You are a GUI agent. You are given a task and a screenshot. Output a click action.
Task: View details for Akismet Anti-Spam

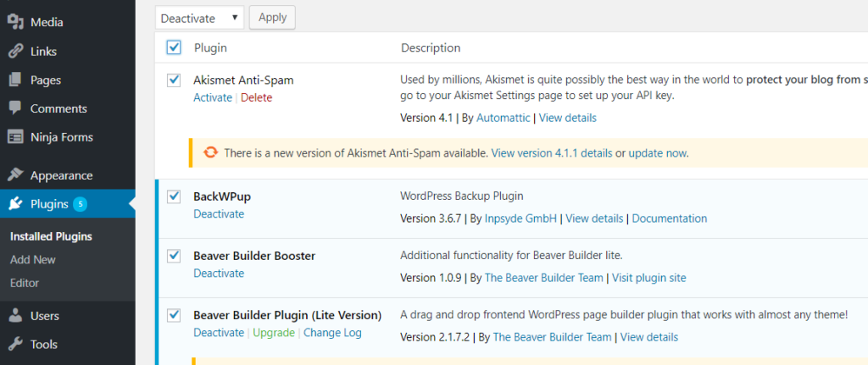point(567,118)
